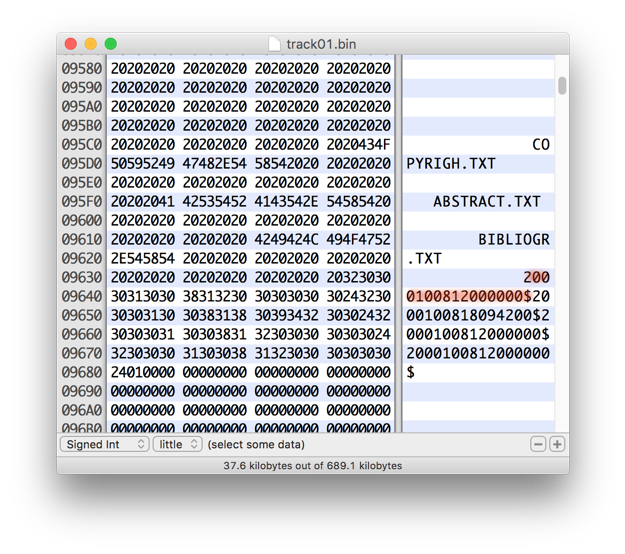Click the track01.bin window title text
The width and height of the screenshot is (625, 554).
click(x=321, y=44)
